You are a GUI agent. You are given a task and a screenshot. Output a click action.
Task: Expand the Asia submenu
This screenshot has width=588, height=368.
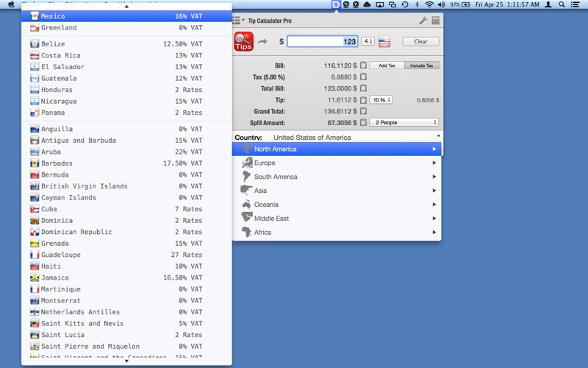(x=337, y=191)
